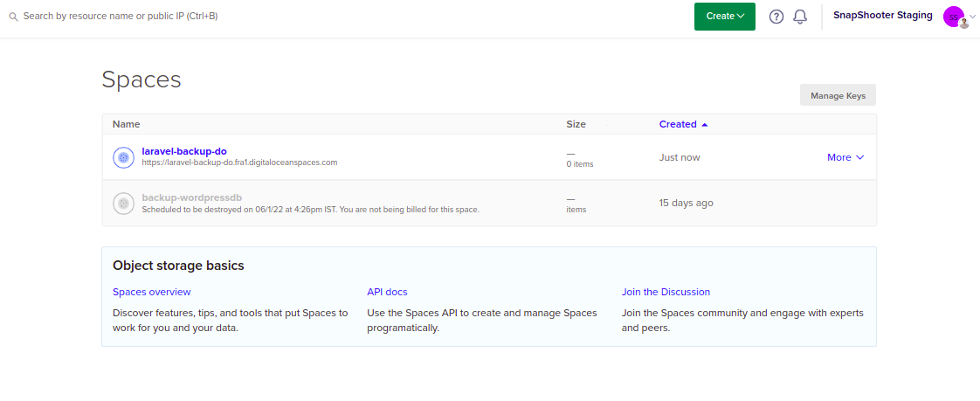This screenshot has height=401, width=980.
Task: Click the laravel-backup-do space icon
Action: click(x=123, y=157)
